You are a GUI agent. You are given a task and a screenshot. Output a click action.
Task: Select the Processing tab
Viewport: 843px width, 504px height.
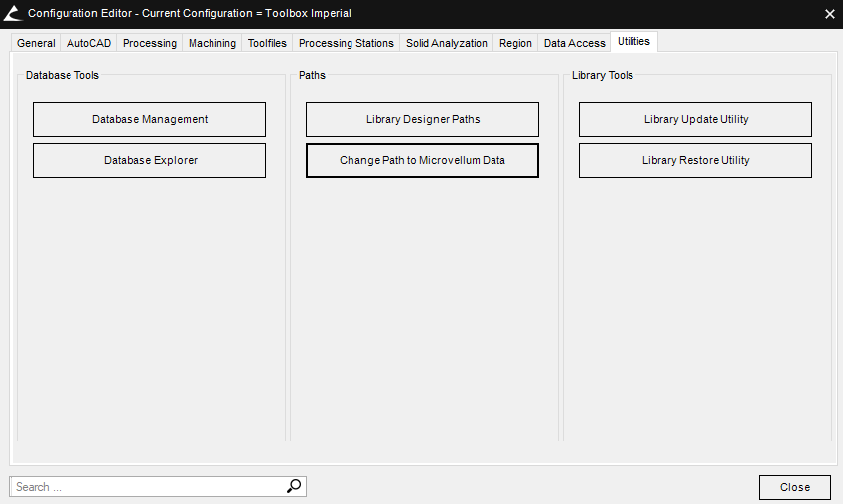(x=150, y=43)
